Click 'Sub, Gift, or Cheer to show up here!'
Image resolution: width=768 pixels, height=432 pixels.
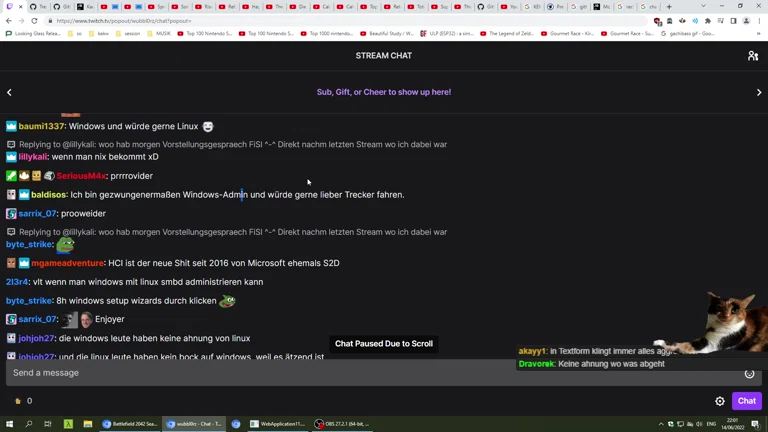point(384,92)
